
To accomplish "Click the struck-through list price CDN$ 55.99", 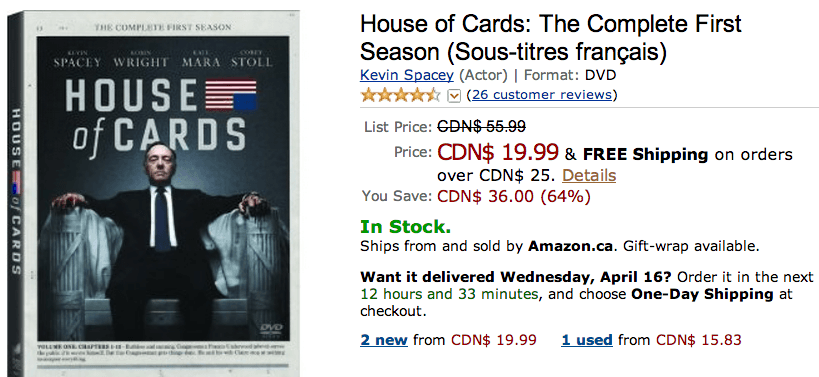I will [481, 126].
